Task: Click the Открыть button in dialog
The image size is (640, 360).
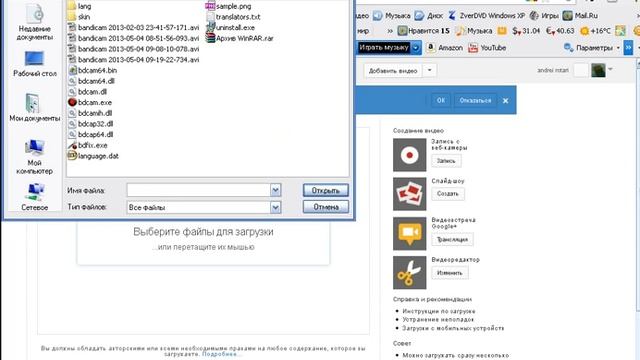Action: (326, 190)
